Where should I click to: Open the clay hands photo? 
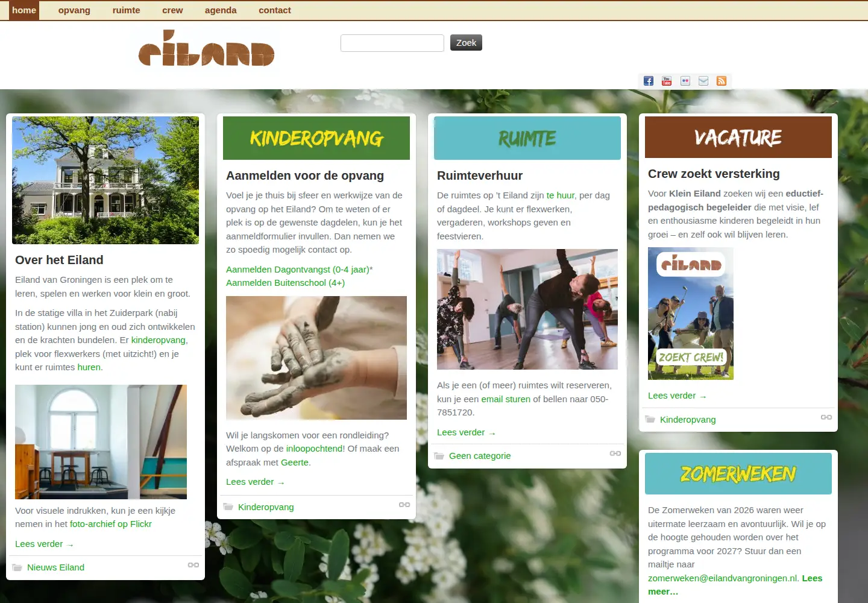pos(316,358)
